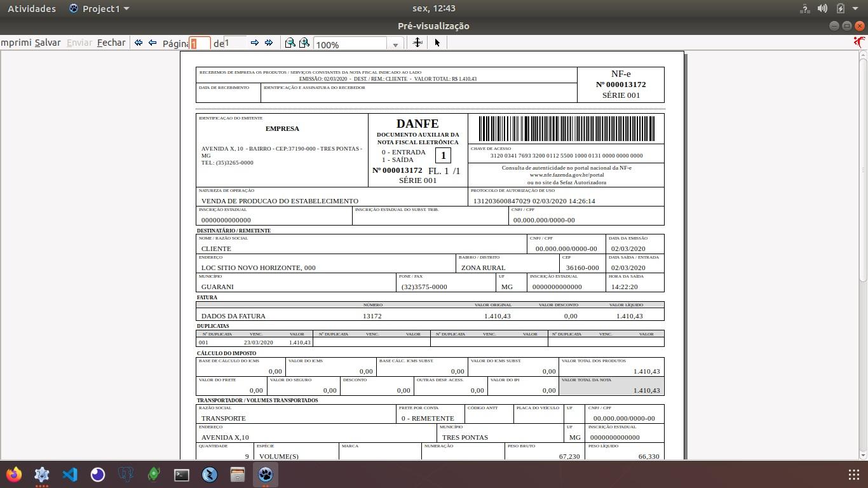Open the Project1 application menu
Image resolution: width=868 pixels, height=488 pixels.
pyautogui.click(x=99, y=8)
